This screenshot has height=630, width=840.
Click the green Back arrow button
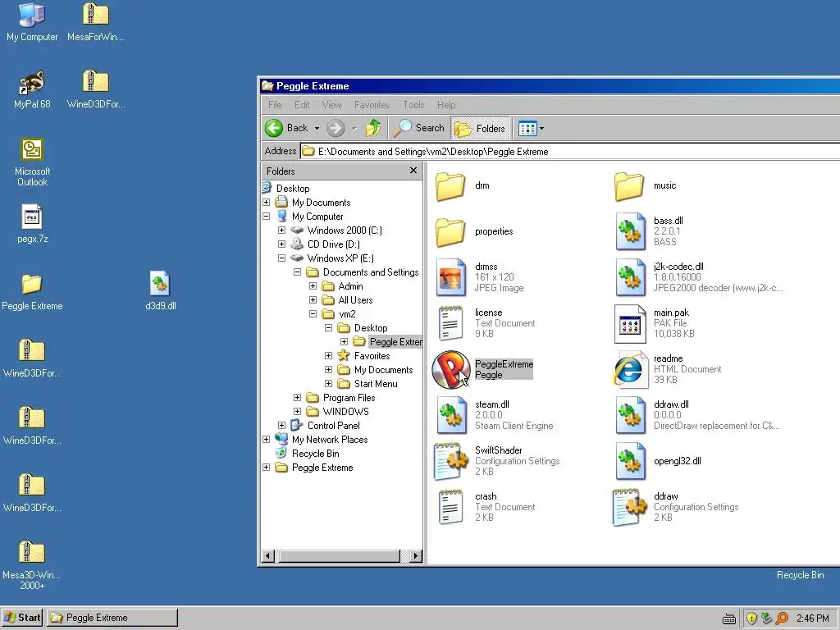pos(274,128)
